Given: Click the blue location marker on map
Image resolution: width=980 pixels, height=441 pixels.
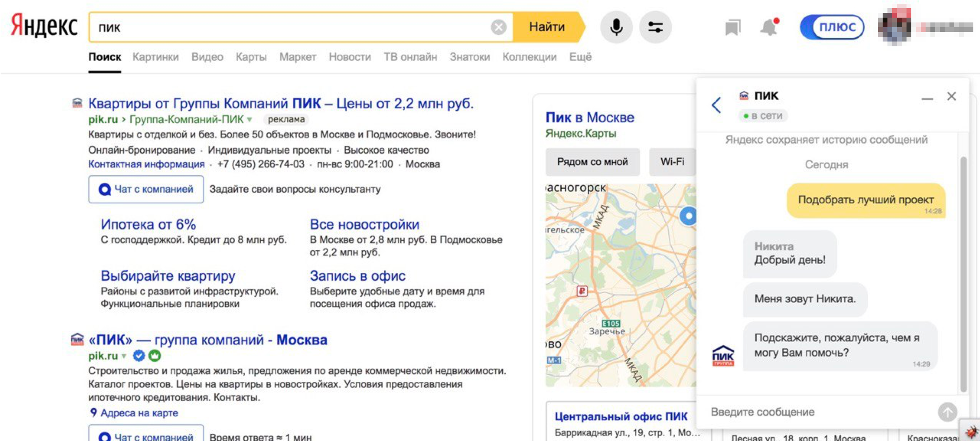Looking at the screenshot, I should click(x=688, y=216).
